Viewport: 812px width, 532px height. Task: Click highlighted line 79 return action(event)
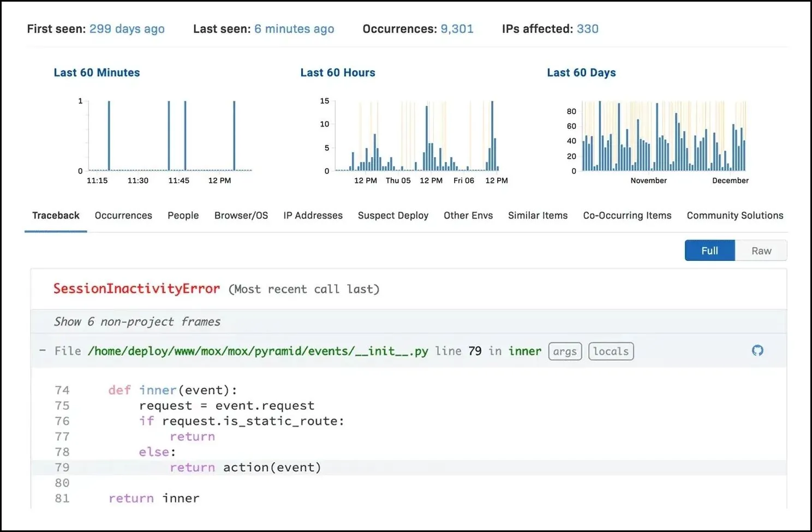pyautogui.click(x=409, y=468)
